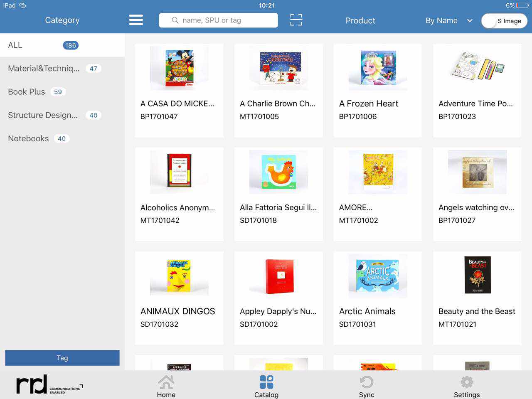This screenshot has height=399, width=532.
Task: Click product code MT1701005
Action: pyautogui.click(x=259, y=116)
